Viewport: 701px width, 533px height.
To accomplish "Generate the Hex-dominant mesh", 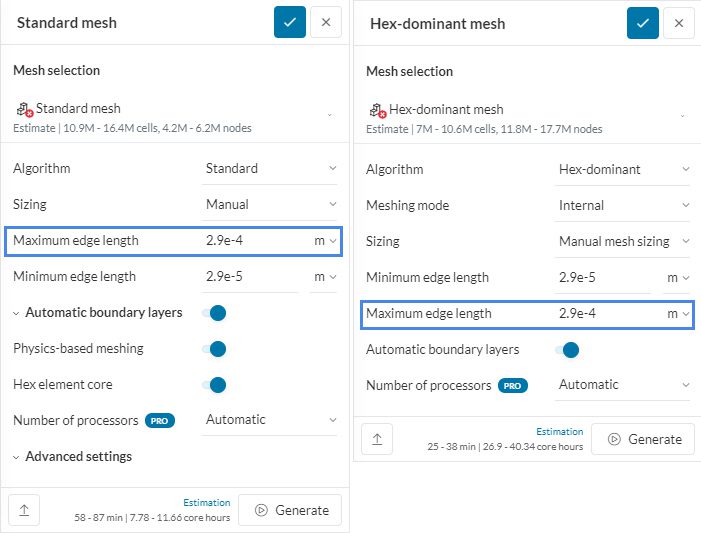I will (x=643, y=439).
